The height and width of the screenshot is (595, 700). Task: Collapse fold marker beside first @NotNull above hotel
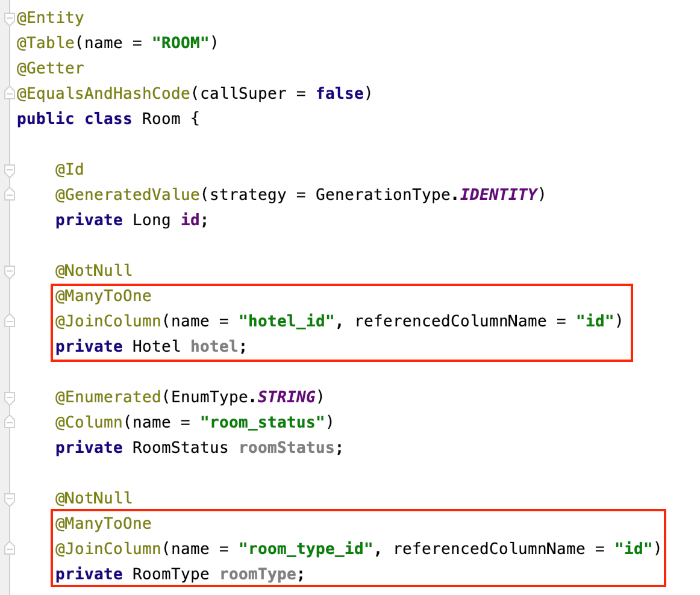click(9, 271)
